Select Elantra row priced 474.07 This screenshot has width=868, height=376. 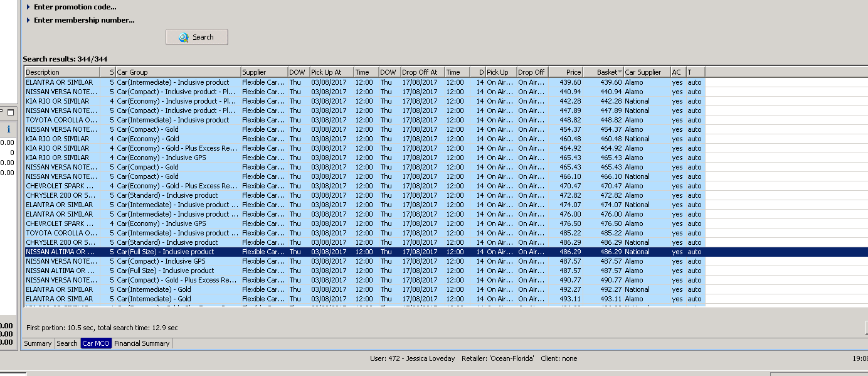364,205
